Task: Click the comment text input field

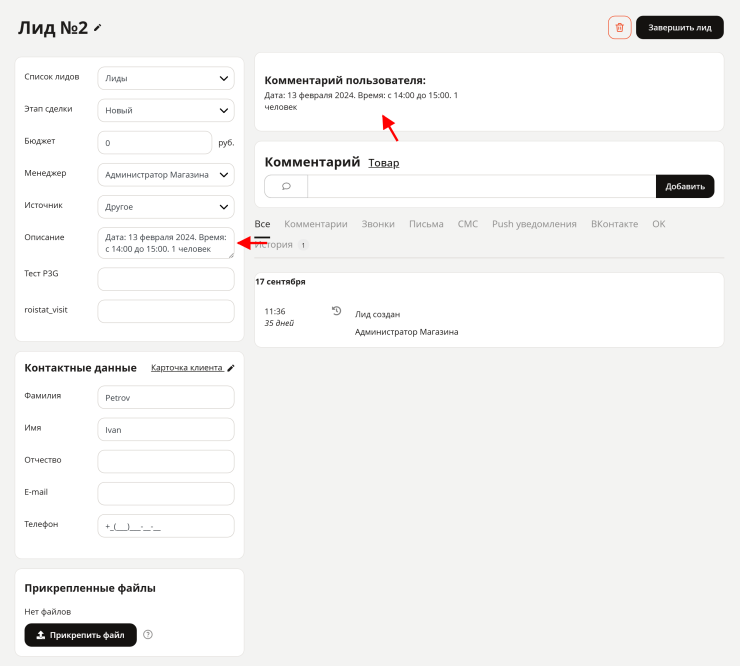Action: (x=481, y=186)
